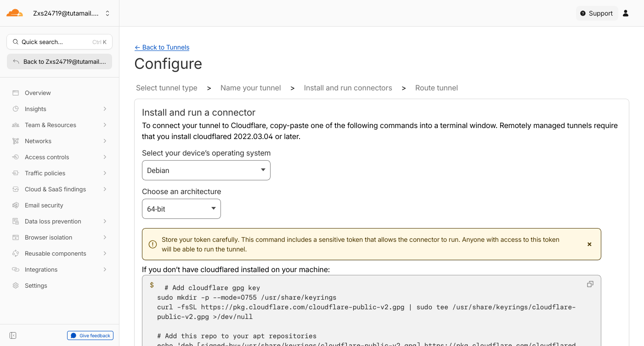Viewport: 644px width, 346px height.
Task: Open Access controls menu item
Action: 59,157
